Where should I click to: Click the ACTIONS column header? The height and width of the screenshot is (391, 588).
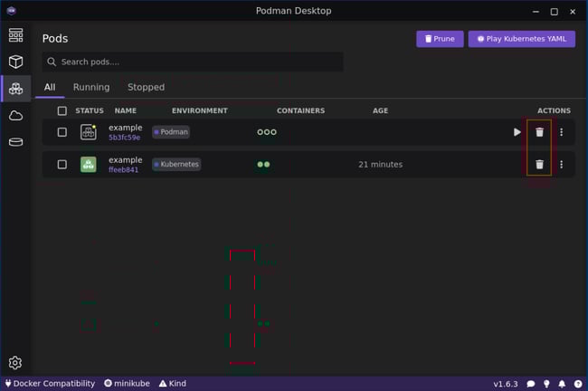tap(554, 110)
